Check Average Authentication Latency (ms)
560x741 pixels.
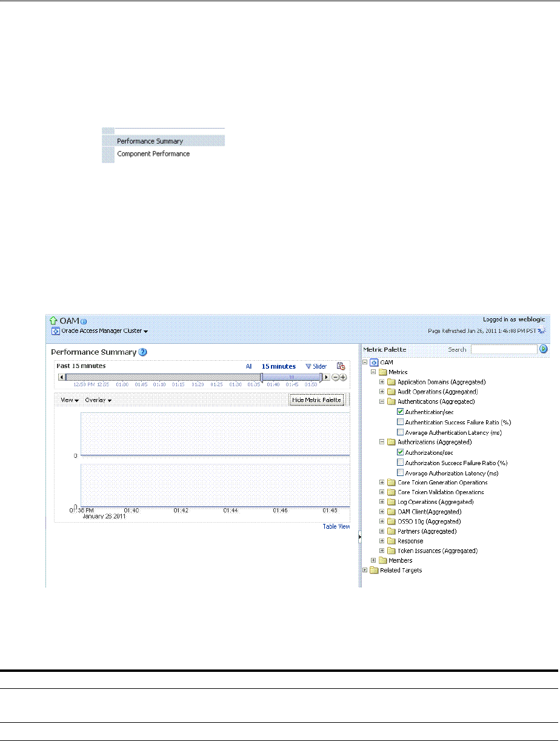(400, 432)
